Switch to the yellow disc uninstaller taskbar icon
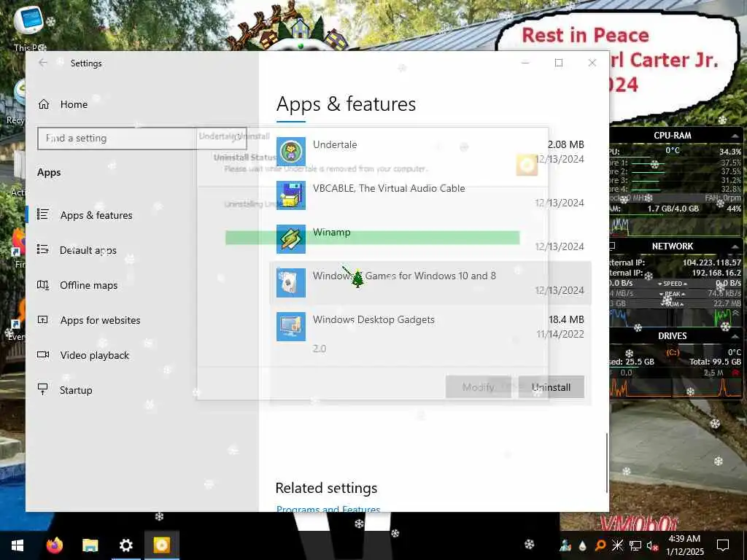Viewport: 747px width, 560px height. coord(161,545)
